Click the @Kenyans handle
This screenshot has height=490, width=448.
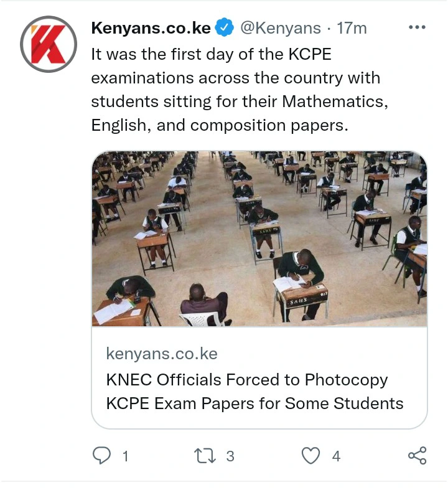pyautogui.click(x=281, y=28)
